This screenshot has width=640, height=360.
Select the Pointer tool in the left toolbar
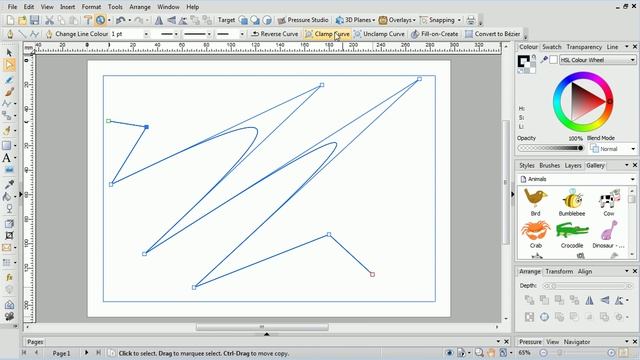pos(9,53)
